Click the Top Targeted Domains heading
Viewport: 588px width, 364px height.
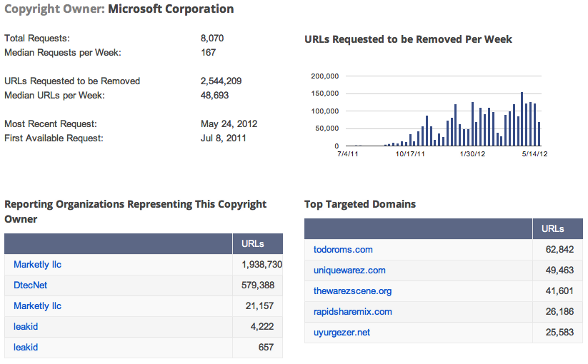(360, 204)
